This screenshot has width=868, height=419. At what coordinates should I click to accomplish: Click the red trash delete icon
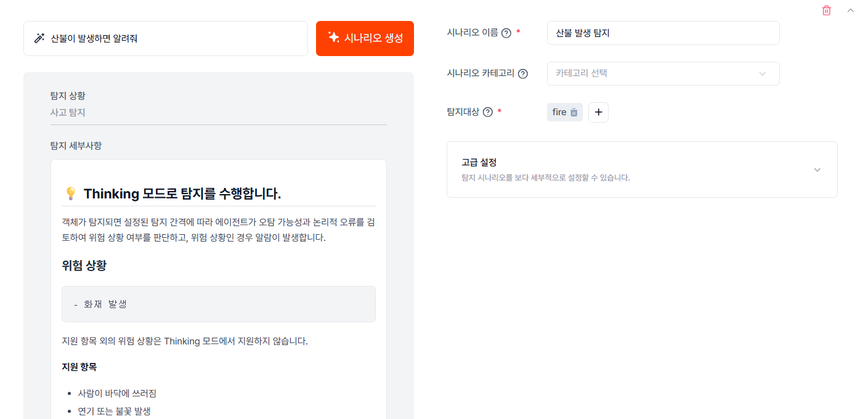[827, 10]
